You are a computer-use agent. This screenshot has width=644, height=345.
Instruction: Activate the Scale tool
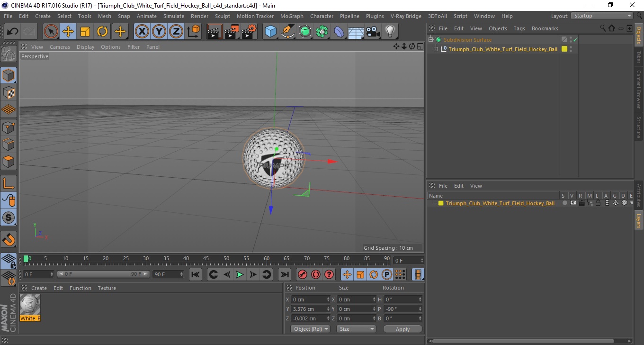[85, 32]
